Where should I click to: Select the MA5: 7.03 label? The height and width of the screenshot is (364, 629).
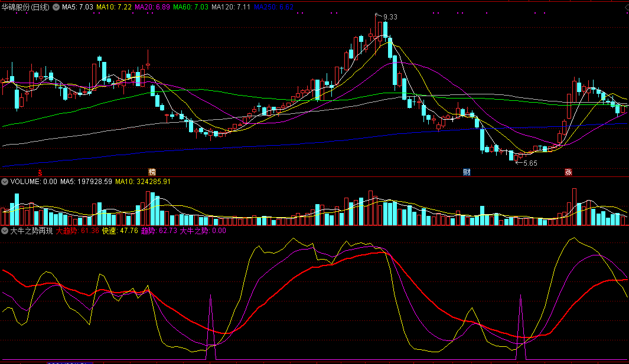point(77,7)
